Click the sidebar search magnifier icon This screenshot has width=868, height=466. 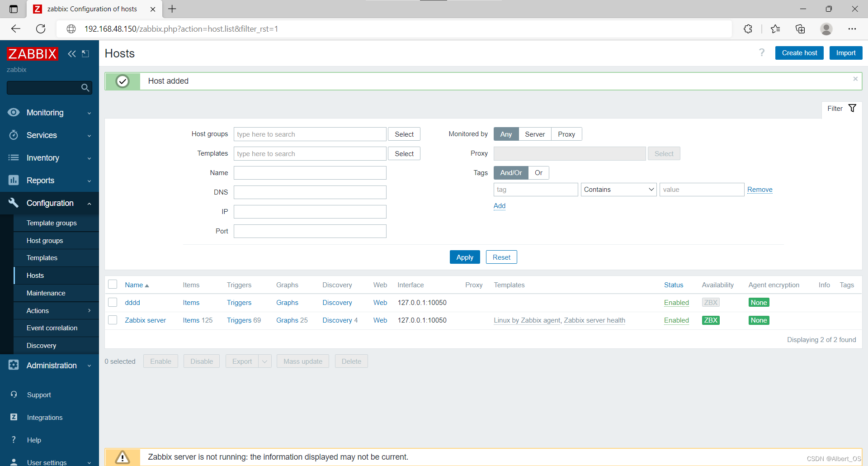pyautogui.click(x=85, y=88)
